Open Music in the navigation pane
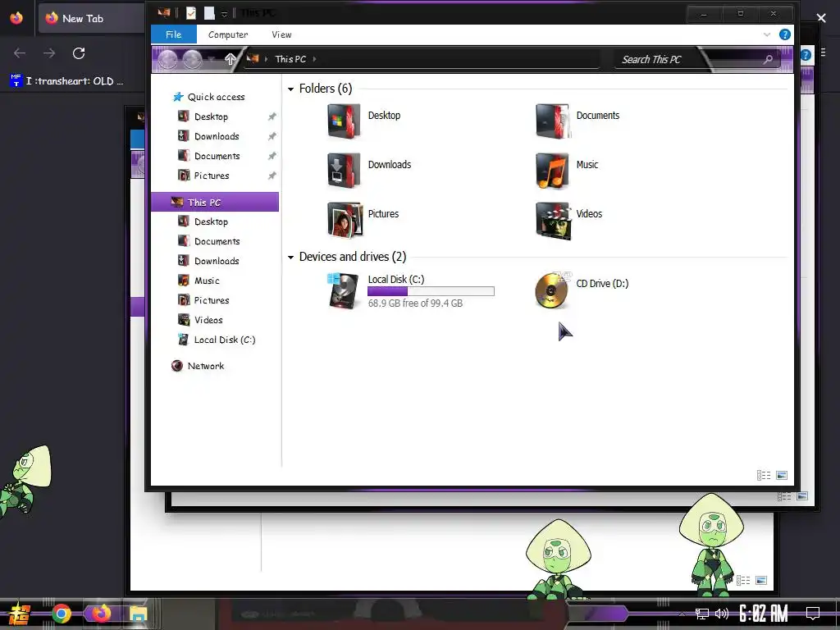The width and height of the screenshot is (840, 630). click(x=207, y=281)
